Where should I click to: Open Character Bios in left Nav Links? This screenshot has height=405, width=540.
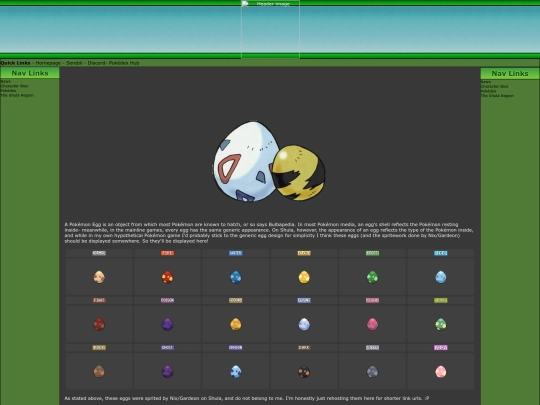[14, 86]
